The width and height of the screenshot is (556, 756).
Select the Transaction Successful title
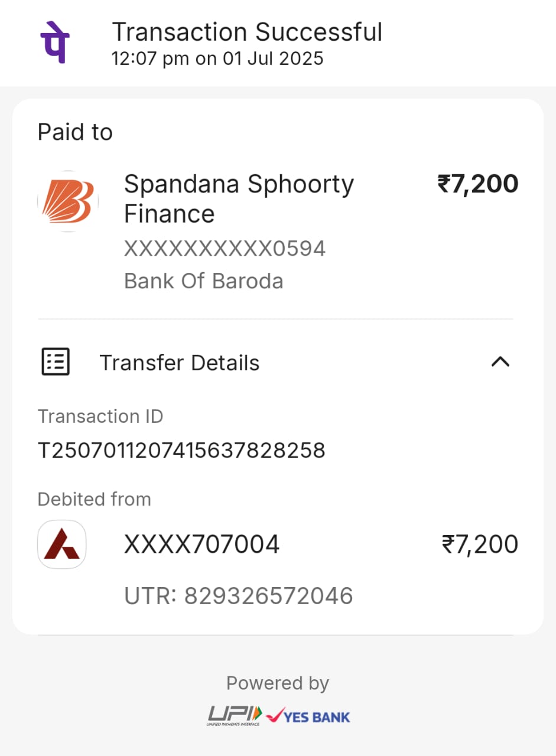[x=247, y=32]
